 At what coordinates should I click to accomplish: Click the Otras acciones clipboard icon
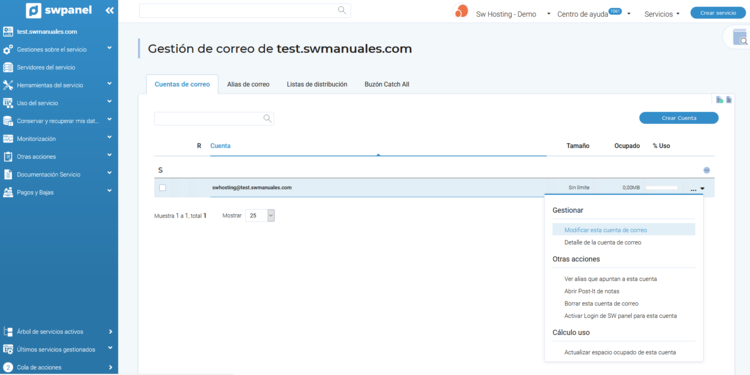tap(8, 156)
